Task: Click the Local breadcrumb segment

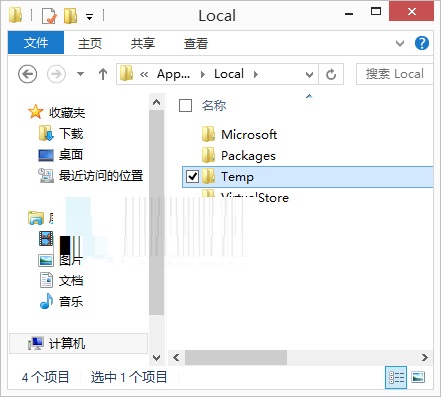Action: click(229, 74)
